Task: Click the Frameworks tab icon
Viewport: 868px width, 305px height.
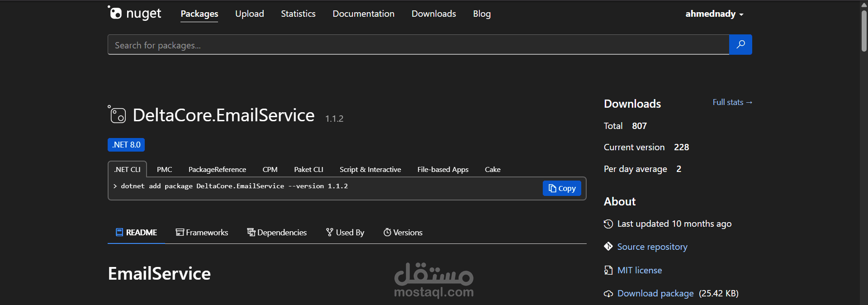Action: click(180, 232)
